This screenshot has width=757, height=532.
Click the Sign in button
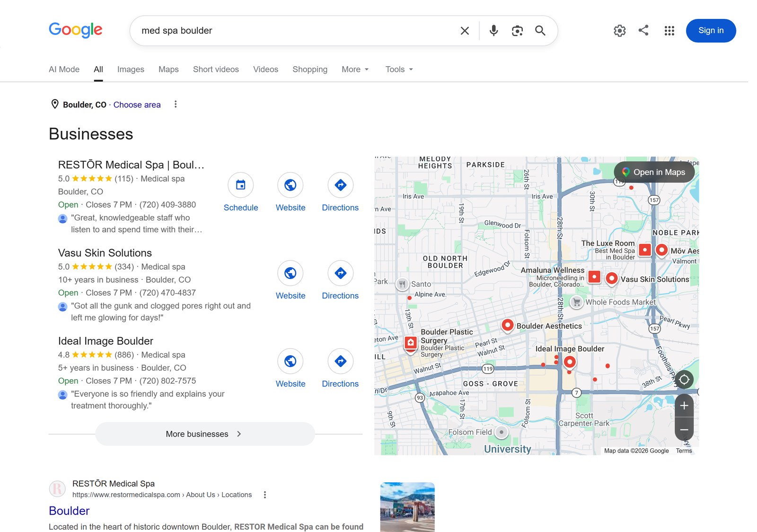coord(711,31)
